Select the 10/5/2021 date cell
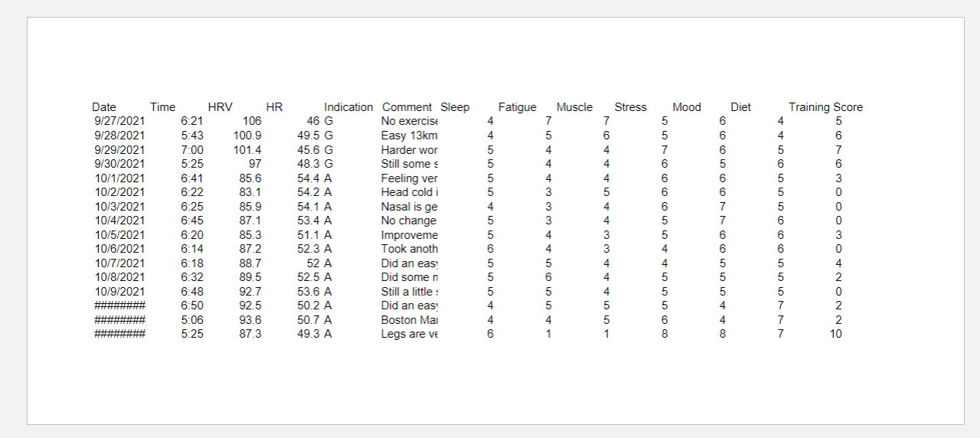 point(119,235)
